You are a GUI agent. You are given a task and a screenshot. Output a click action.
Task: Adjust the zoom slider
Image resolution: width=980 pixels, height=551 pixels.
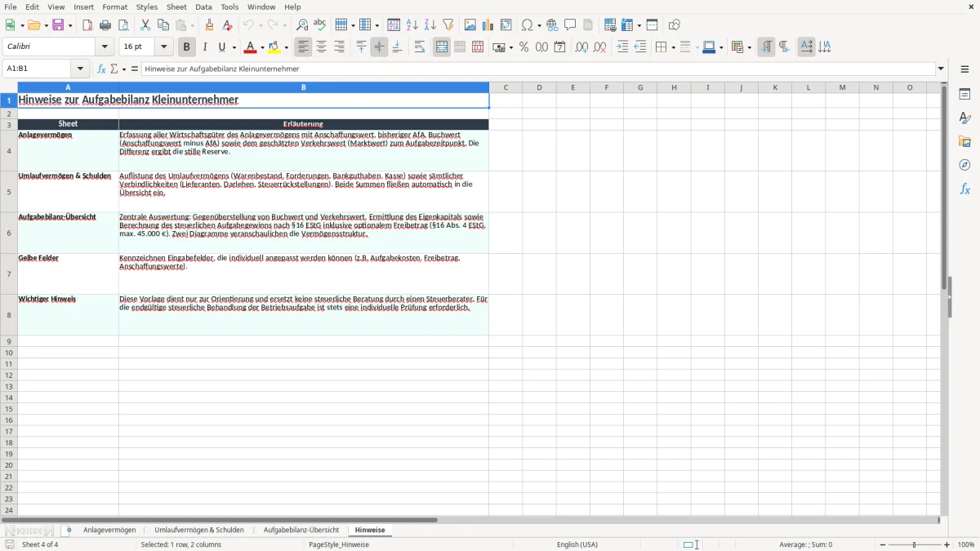point(915,544)
